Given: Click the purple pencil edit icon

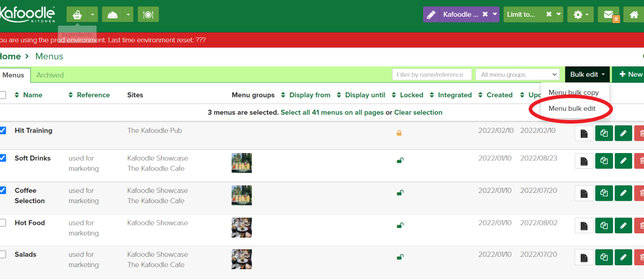Looking at the screenshot, I should tap(431, 14).
